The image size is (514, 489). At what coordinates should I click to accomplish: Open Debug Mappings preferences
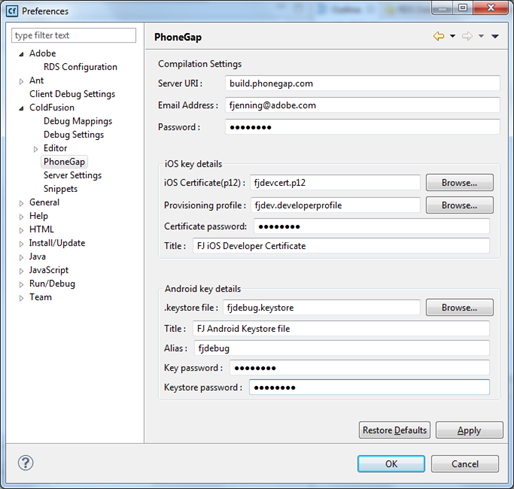point(78,121)
